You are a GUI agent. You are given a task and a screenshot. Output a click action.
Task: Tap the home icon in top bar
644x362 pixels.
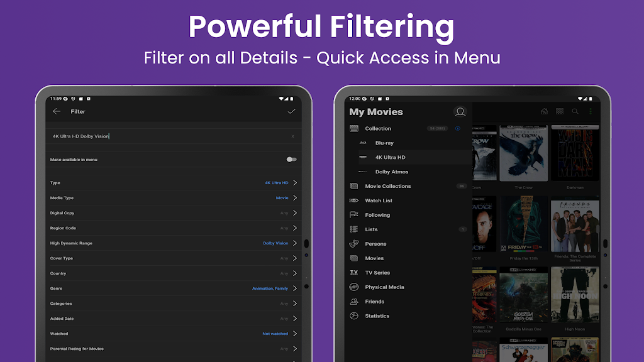pyautogui.click(x=545, y=111)
